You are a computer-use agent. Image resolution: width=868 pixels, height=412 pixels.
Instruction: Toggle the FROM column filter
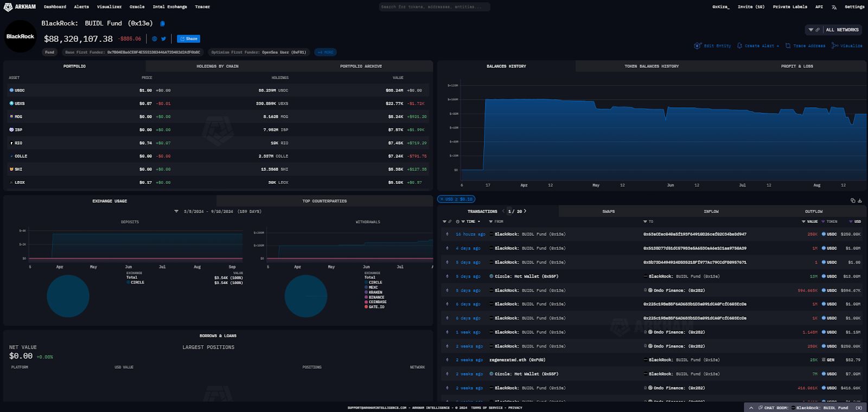coord(491,222)
